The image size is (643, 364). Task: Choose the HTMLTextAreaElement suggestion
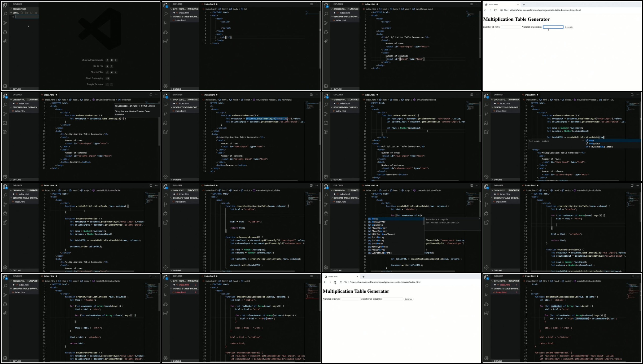pos(395,234)
